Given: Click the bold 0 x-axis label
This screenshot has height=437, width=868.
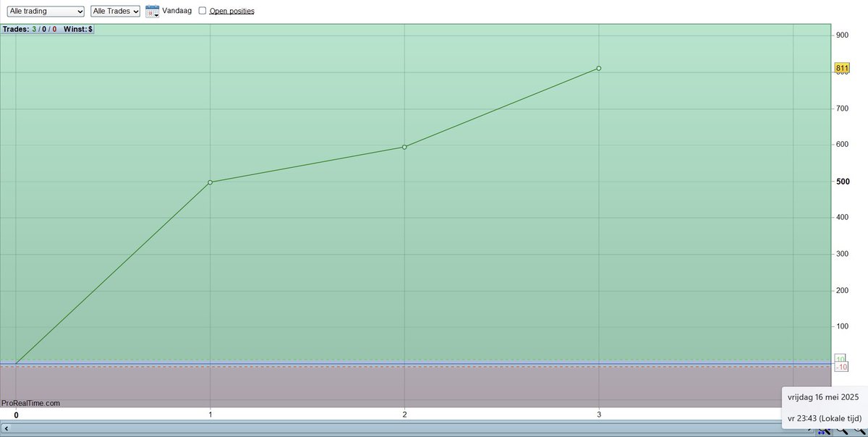Looking at the screenshot, I should [x=16, y=415].
